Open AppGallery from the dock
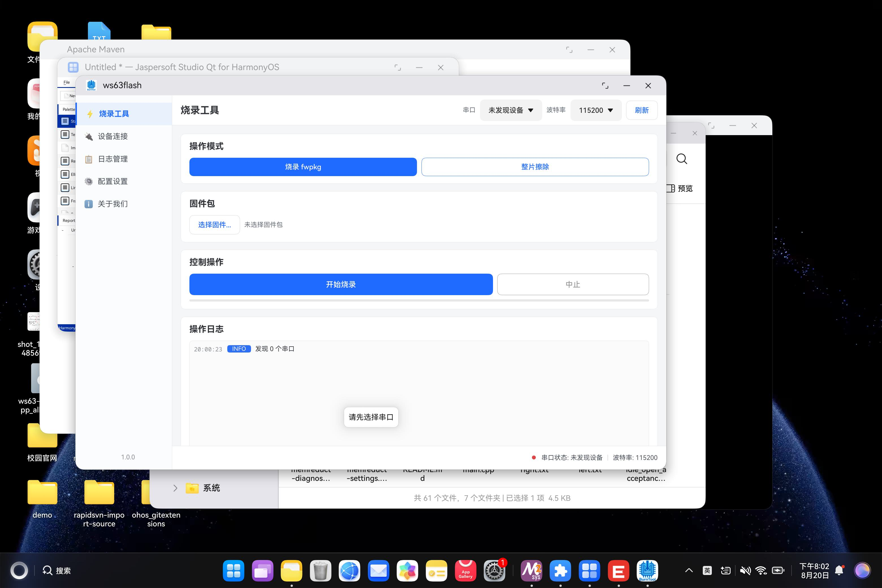Viewport: 882px width, 588px height. pyautogui.click(x=465, y=571)
